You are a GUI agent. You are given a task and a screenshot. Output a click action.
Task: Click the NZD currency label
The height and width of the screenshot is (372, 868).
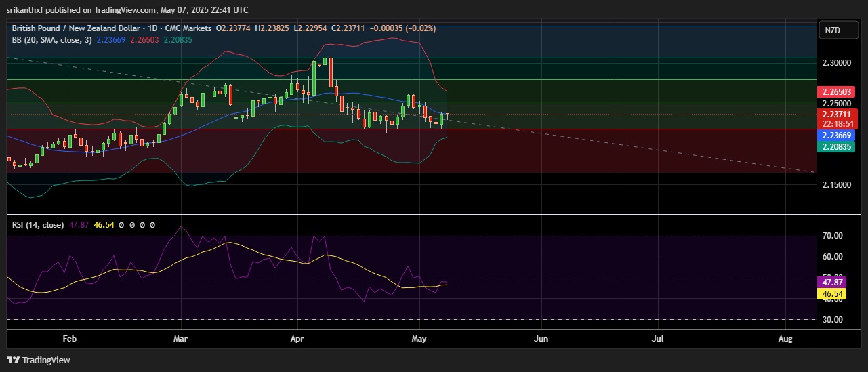pos(831,30)
